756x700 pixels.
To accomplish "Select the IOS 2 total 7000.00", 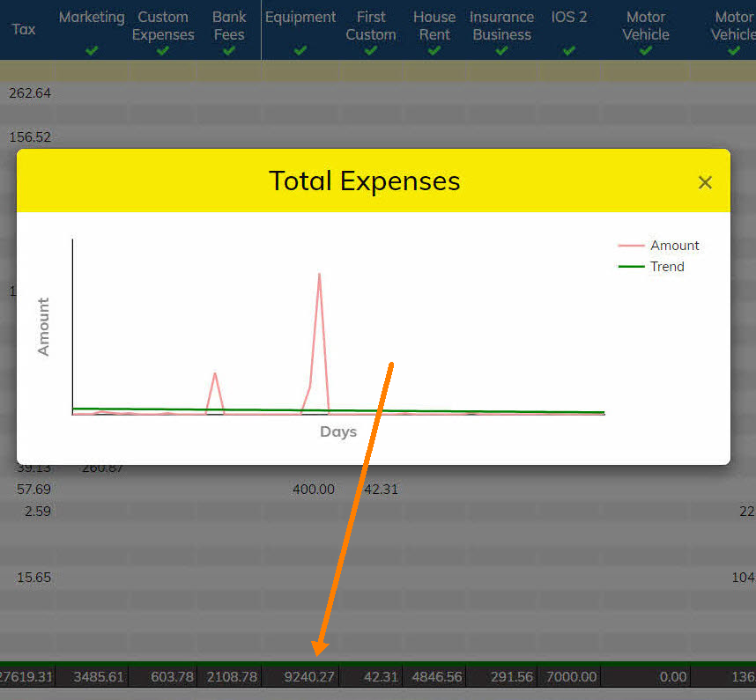I will point(568,677).
